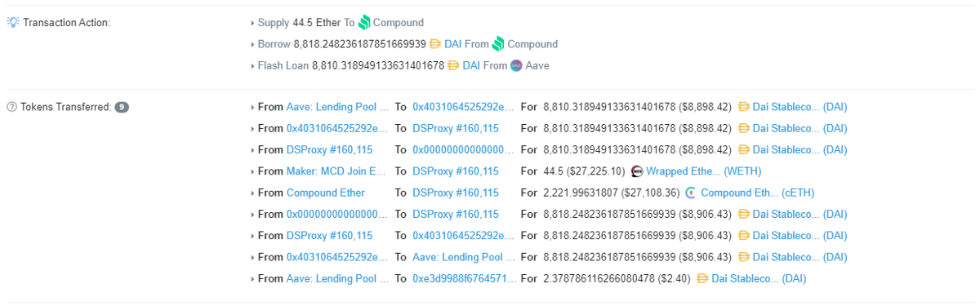Open the Compound Ether sender address link

(326, 193)
